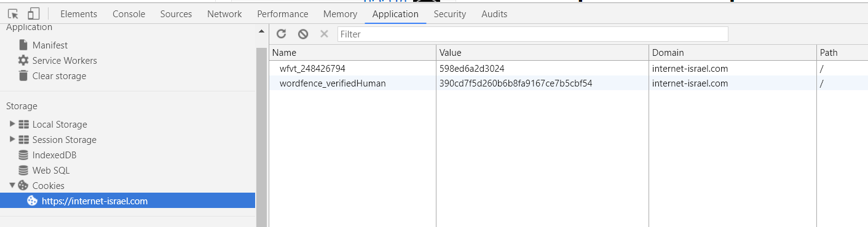This screenshot has width=868, height=227.
Task: Sort by the Domain column header
Action: 733,53
